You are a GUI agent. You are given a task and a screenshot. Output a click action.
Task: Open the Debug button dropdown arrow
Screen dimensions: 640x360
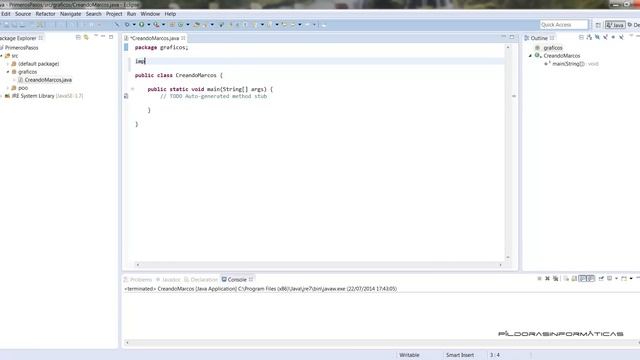(134, 24)
